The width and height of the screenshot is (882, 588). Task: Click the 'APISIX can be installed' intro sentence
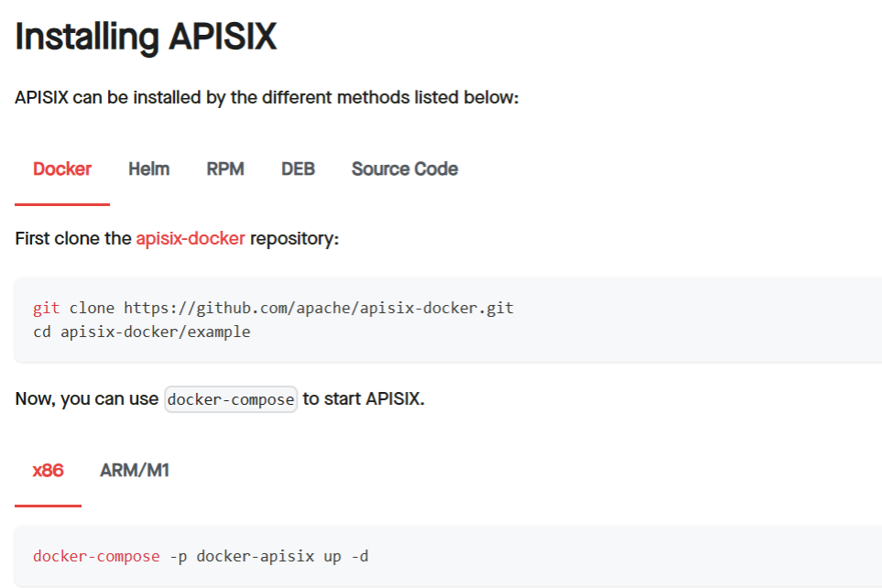pyautogui.click(x=267, y=97)
